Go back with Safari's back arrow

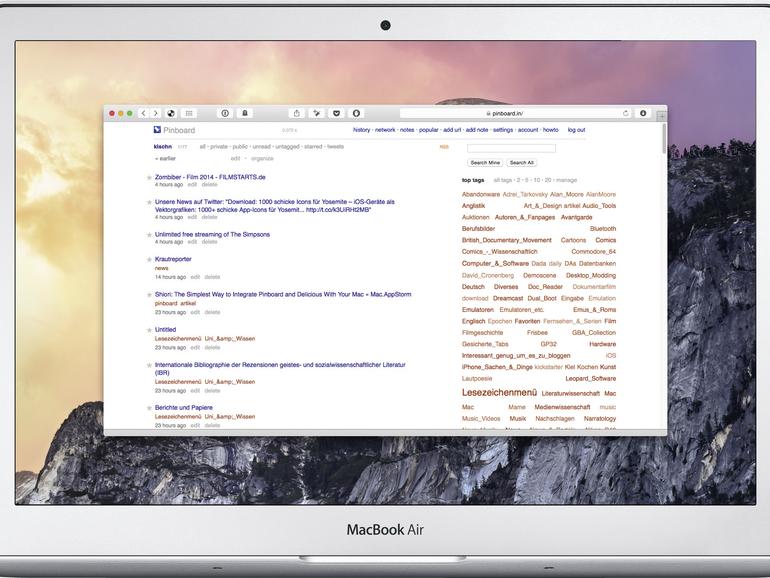(143, 113)
